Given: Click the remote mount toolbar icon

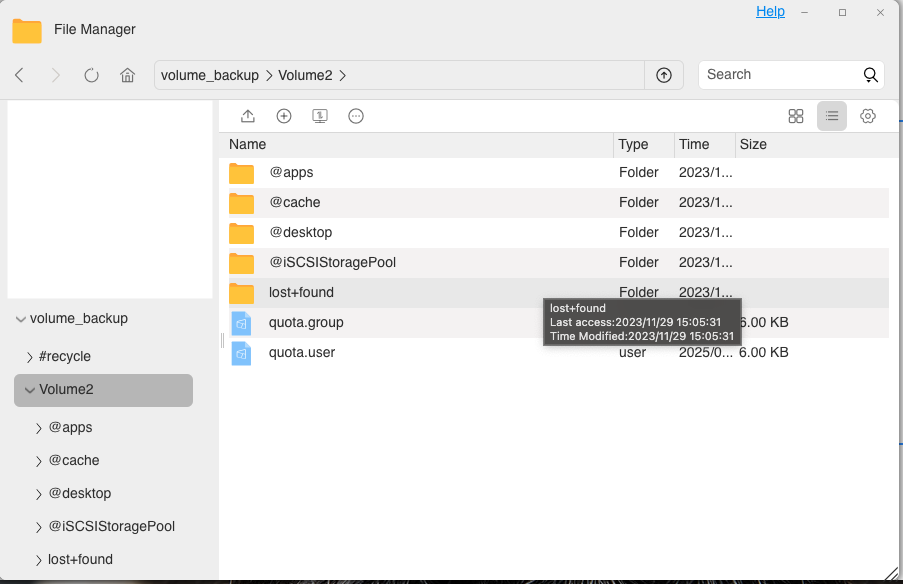Looking at the screenshot, I should tap(320, 116).
